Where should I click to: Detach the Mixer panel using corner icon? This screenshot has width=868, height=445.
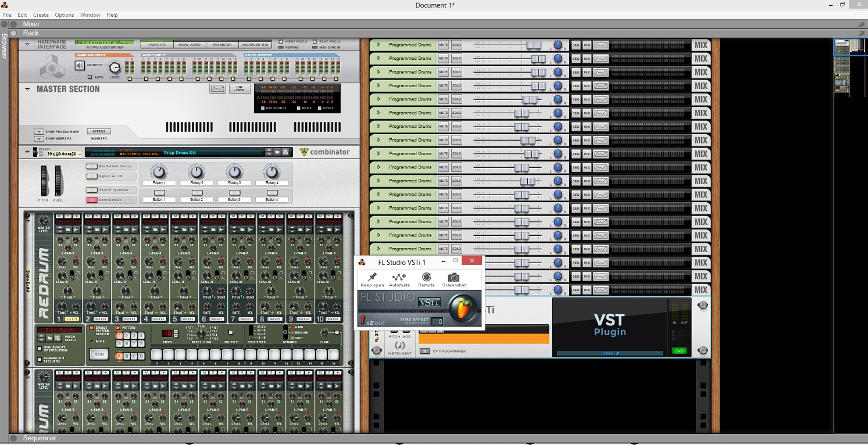point(862,24)
